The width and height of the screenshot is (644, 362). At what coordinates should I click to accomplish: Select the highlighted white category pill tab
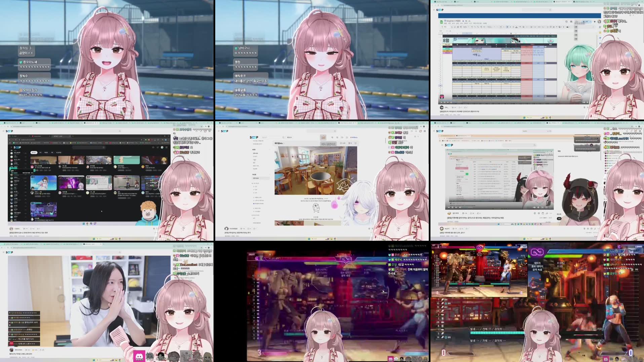34,153
